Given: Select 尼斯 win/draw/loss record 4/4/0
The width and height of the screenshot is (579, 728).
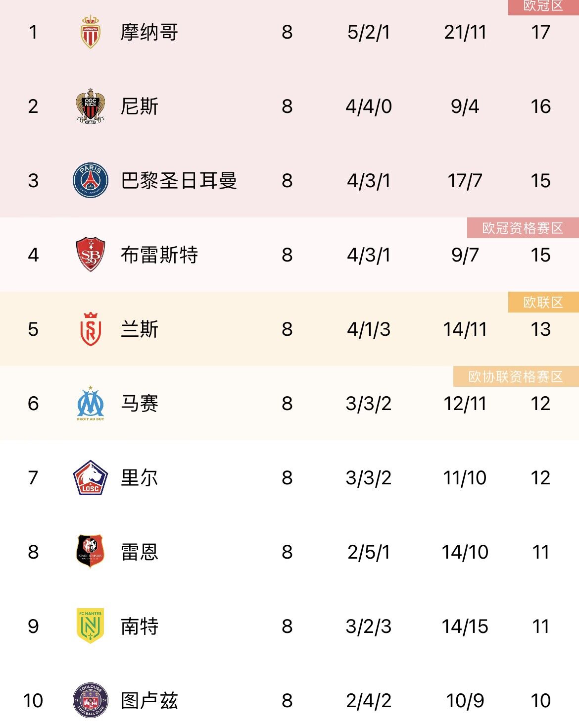Looking at the screenshot, I should coord(369,106).
